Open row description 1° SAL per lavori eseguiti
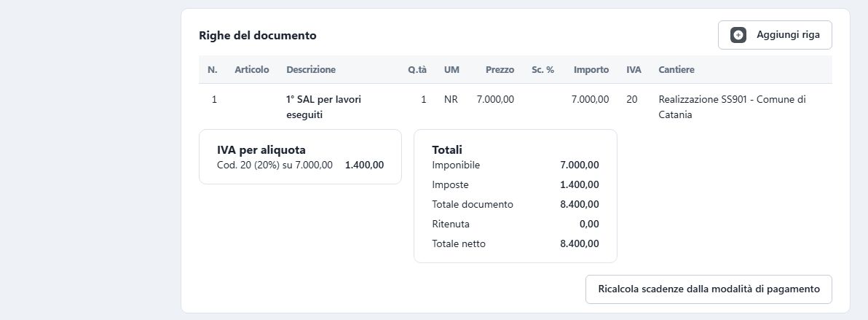 [x=324, y=108]
